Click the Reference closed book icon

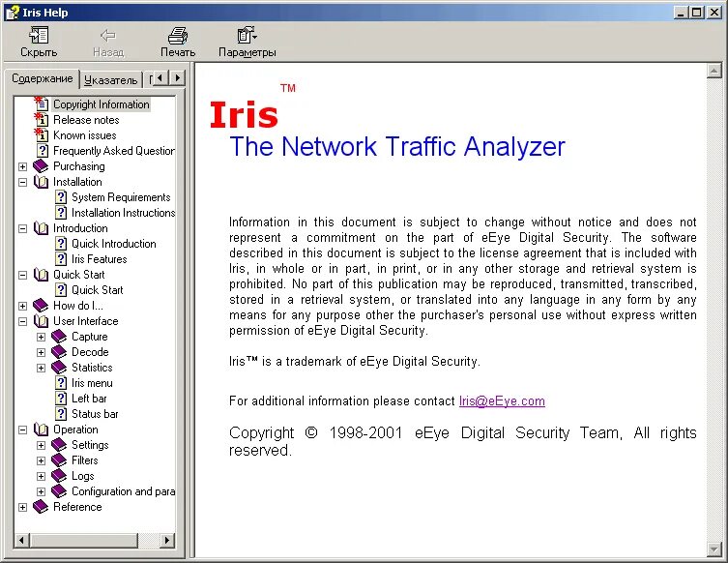click(x=41, y=507)
